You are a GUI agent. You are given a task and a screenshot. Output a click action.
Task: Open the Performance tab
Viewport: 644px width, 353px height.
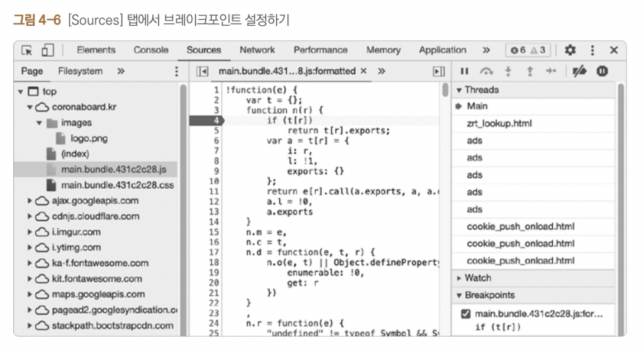pos(320,50)
